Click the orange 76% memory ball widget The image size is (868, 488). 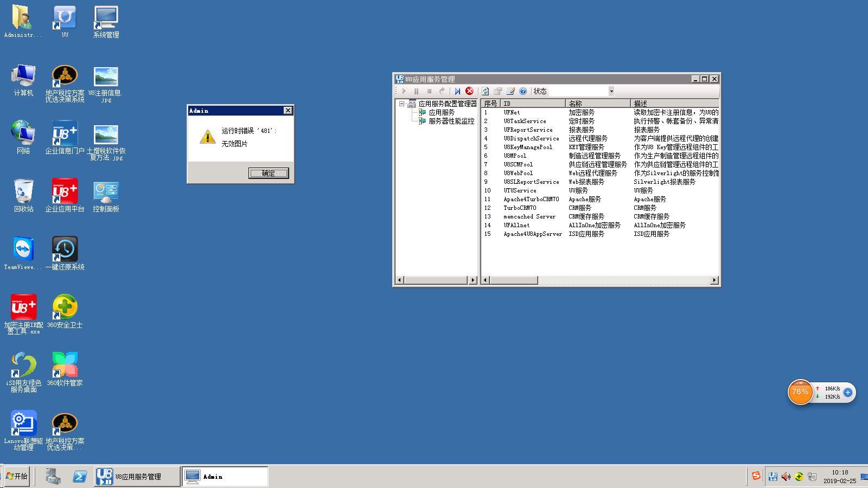point(800,391)
